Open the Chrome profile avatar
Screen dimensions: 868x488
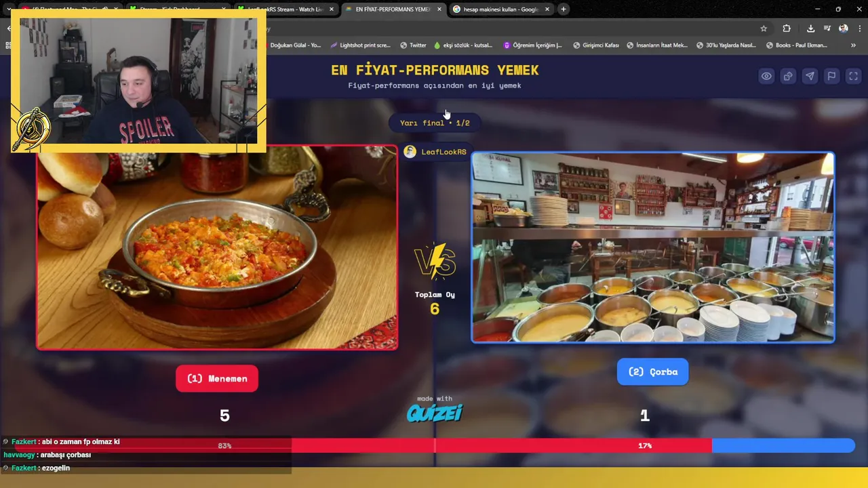[x=844, y=28]
